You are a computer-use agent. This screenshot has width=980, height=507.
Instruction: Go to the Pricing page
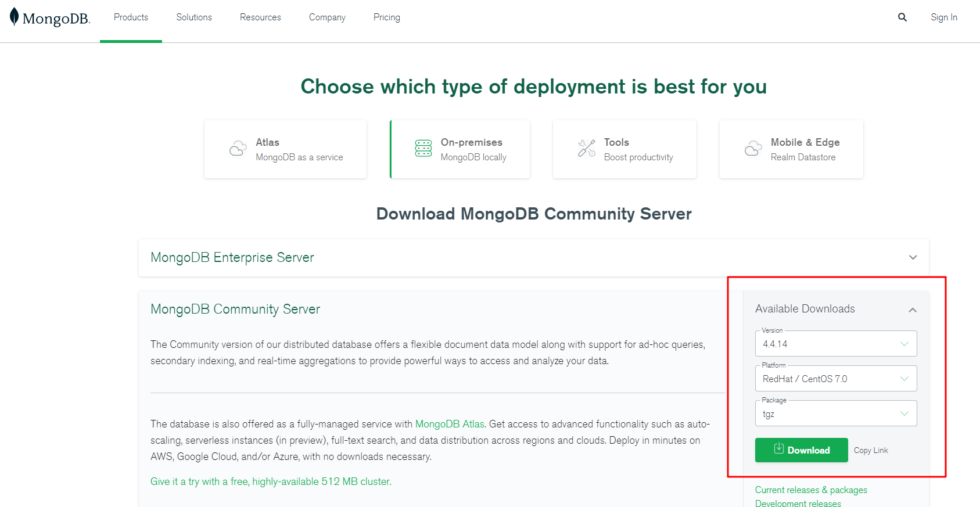click(x=386, y=17)
